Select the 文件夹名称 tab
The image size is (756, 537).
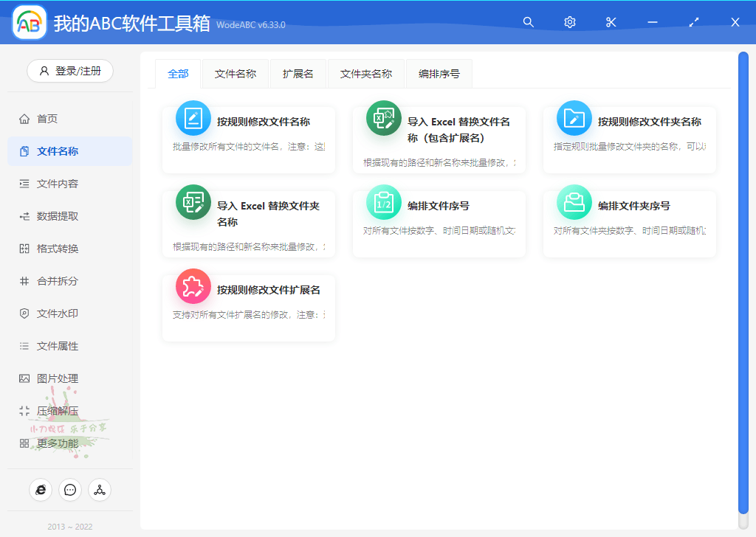(366, 74)
